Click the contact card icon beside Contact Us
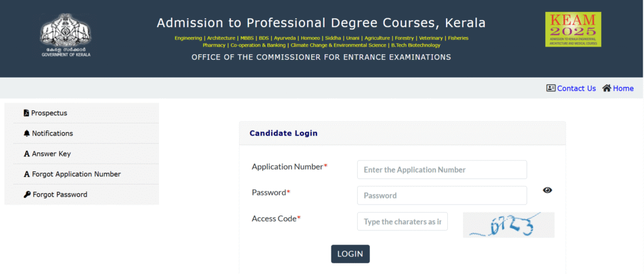Screen dimensions: 644x274 [x=551, y=88]
